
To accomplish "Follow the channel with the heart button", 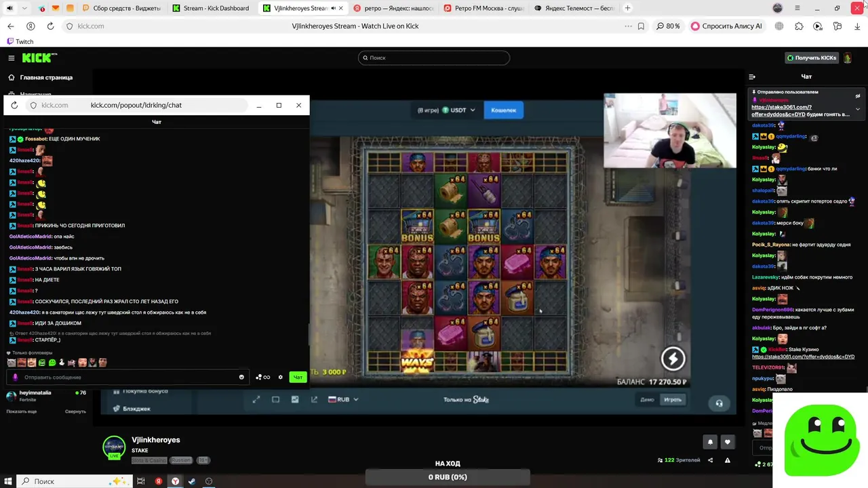I will tap(728, 442).
